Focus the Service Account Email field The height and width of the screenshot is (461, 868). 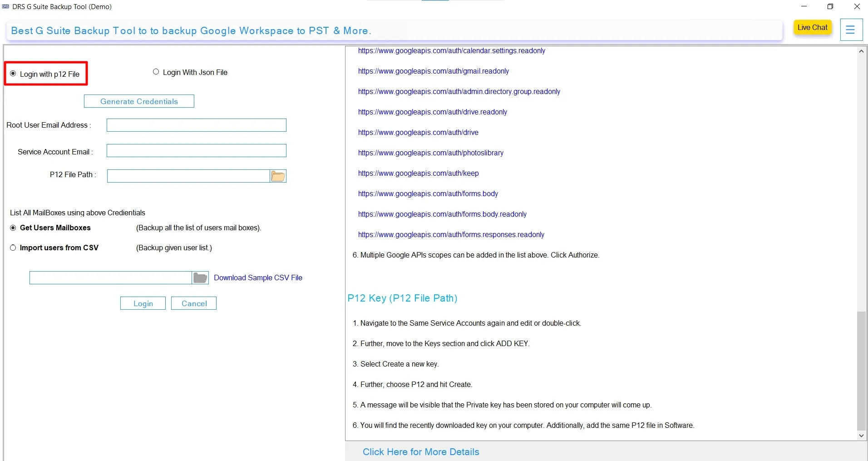point(197,151)
